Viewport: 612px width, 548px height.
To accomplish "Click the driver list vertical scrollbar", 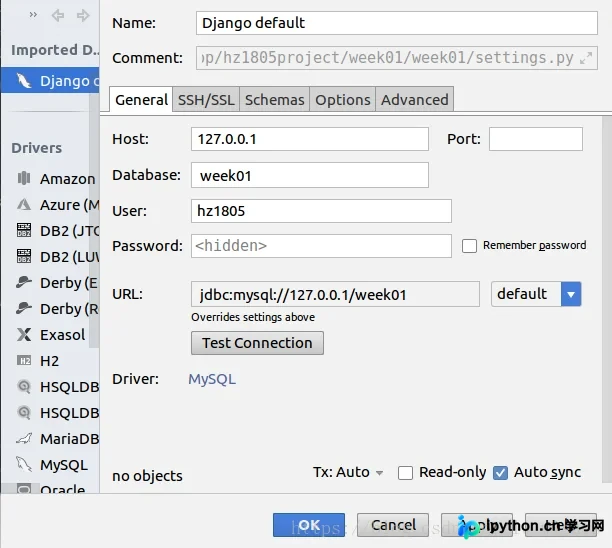I will point(94,221).
